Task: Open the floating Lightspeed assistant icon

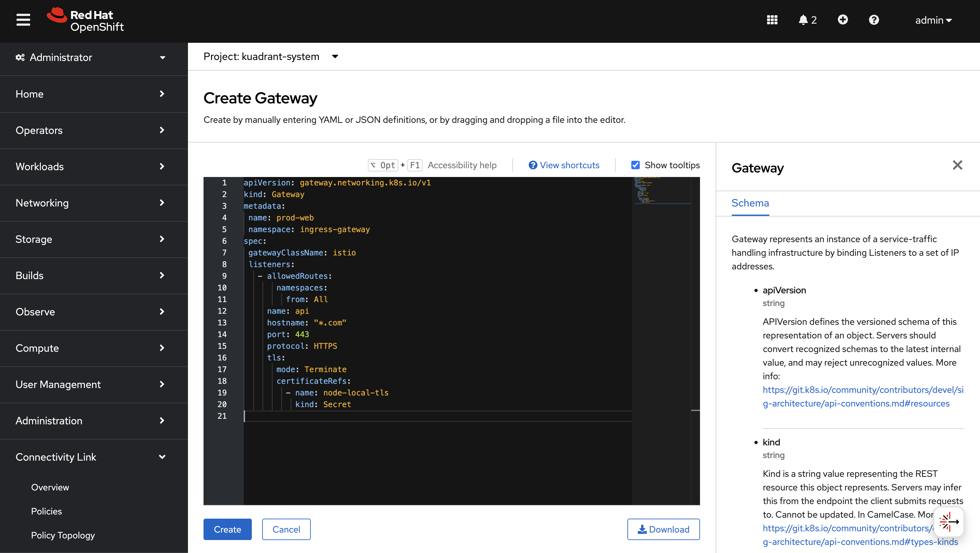Action: click(949, 522)
